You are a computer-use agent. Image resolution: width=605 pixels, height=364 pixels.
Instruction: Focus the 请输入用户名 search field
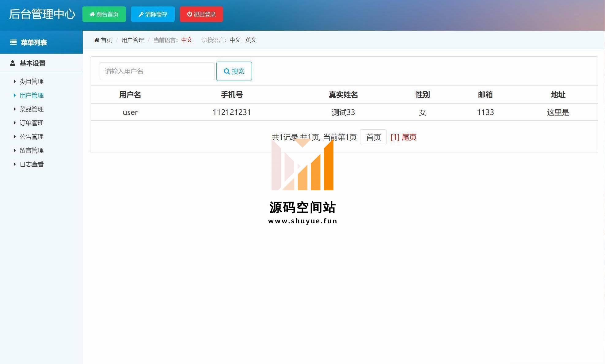click(157, 71)
